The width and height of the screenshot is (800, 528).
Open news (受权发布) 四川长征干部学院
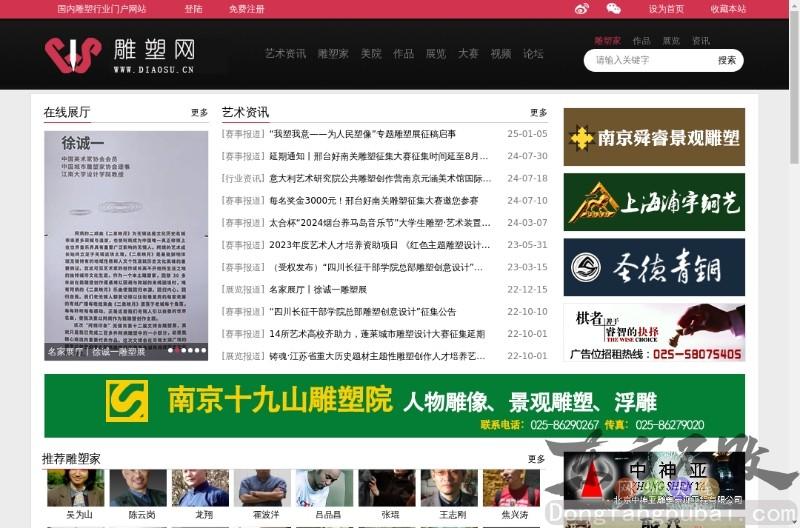point(376,267)
